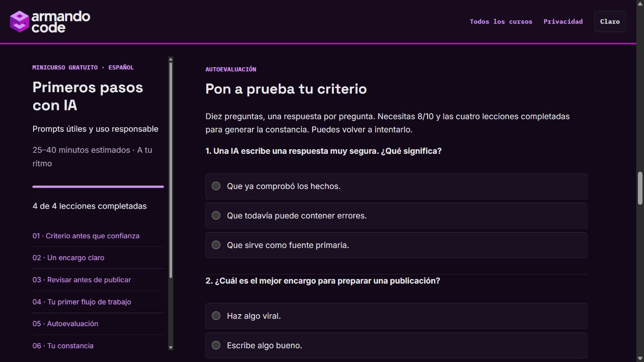Open the Privacidad link
The height and width of the screenshot is (362, 644).
563,21
